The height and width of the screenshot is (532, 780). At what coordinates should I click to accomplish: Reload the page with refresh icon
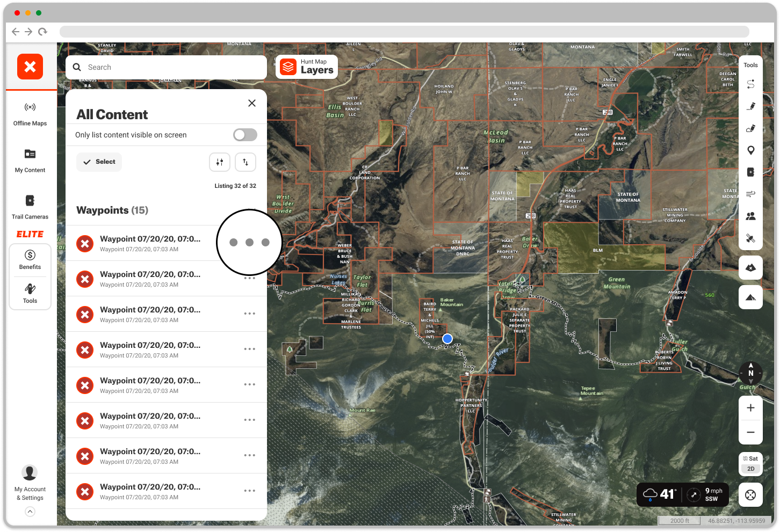(42, 32)
